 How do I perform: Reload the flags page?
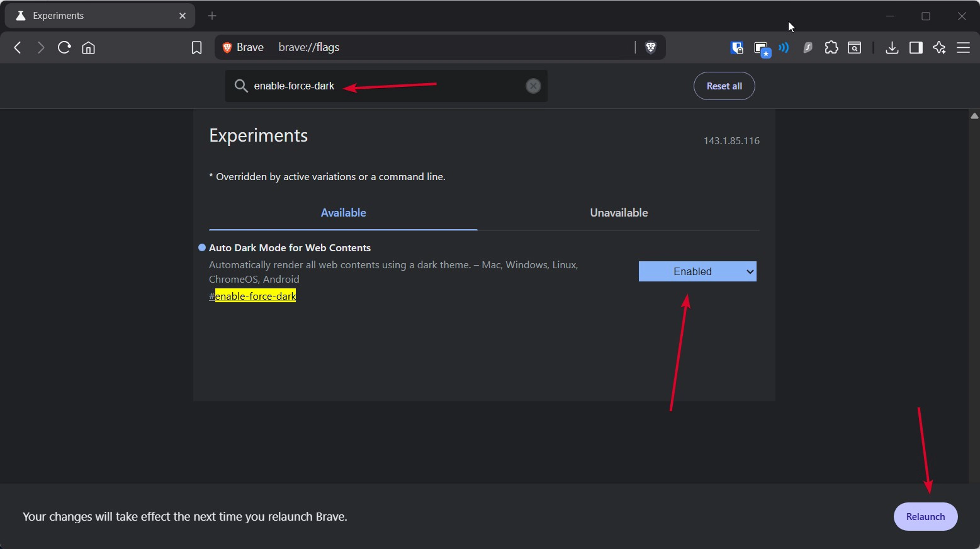pos(64,47)
